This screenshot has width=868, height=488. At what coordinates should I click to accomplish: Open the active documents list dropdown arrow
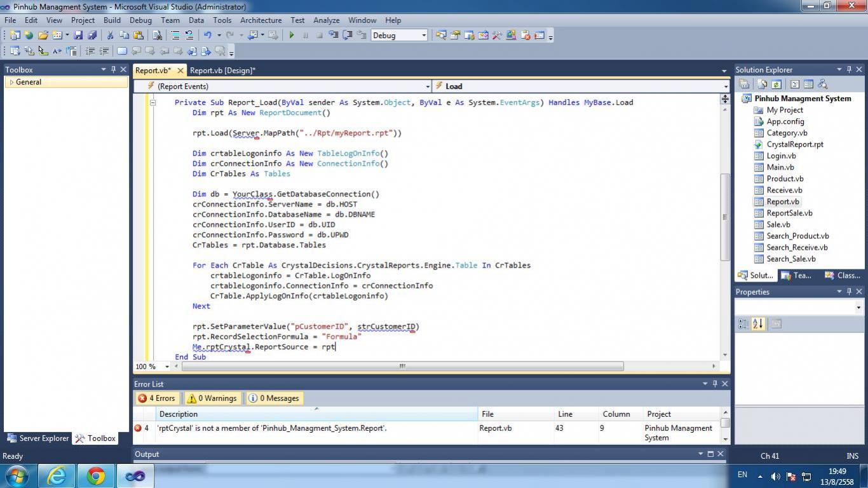724,71
